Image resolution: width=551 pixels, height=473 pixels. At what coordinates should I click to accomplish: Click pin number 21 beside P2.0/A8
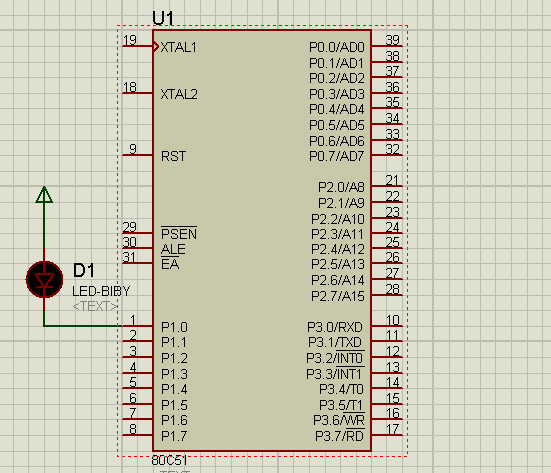click(x=393, y=180)
